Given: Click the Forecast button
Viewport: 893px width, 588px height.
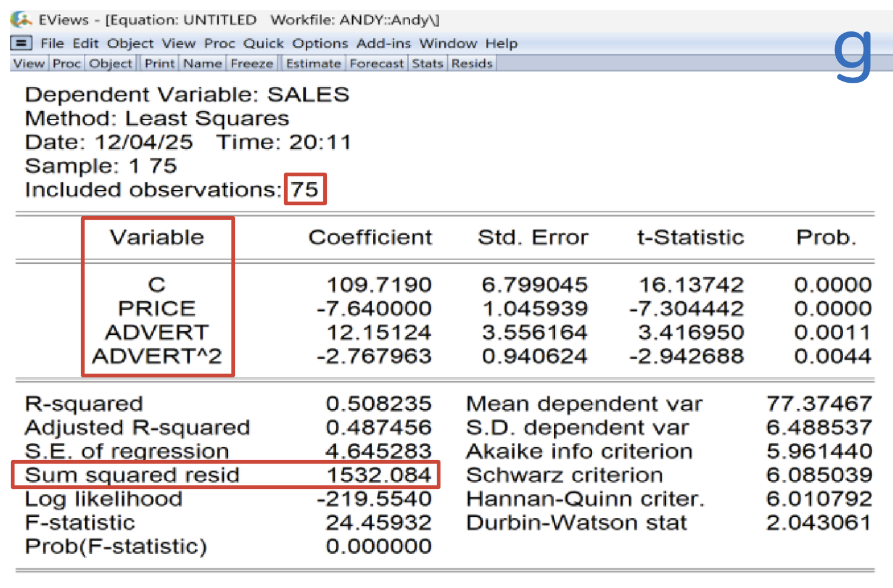Looking at the screenshot, I should [376, 63].
